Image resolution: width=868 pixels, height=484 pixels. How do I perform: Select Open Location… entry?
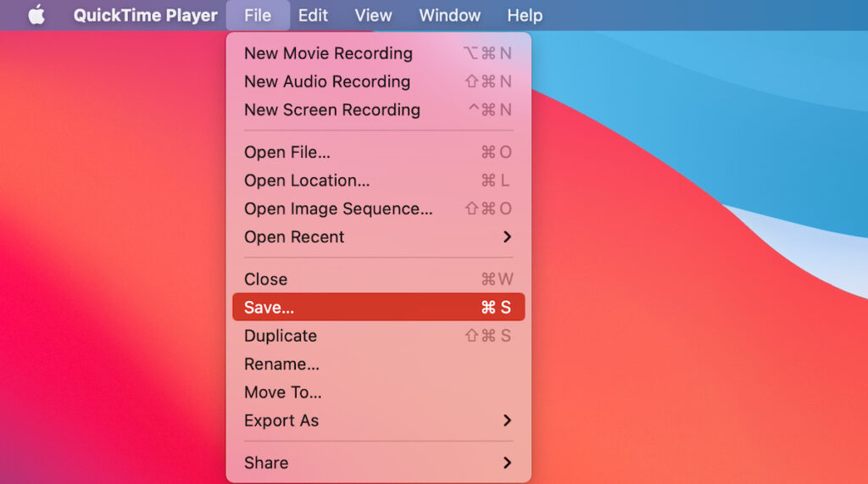coord(307,181)
